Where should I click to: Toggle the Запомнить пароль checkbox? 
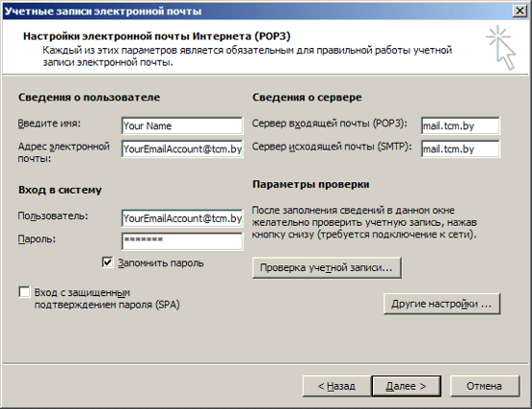(x=108, y=262)
